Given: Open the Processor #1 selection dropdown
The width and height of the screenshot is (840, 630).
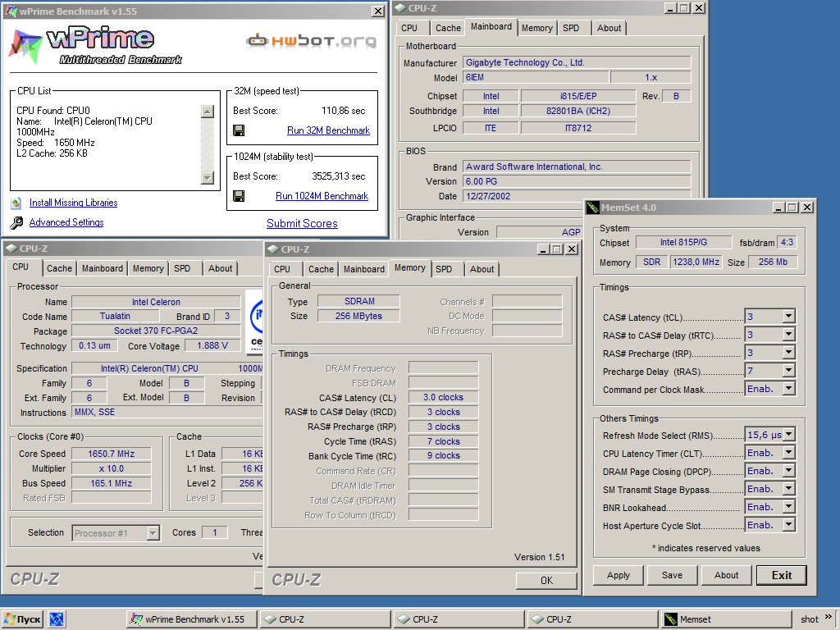Looking at the screenshot, I should [x=153, y=533].
